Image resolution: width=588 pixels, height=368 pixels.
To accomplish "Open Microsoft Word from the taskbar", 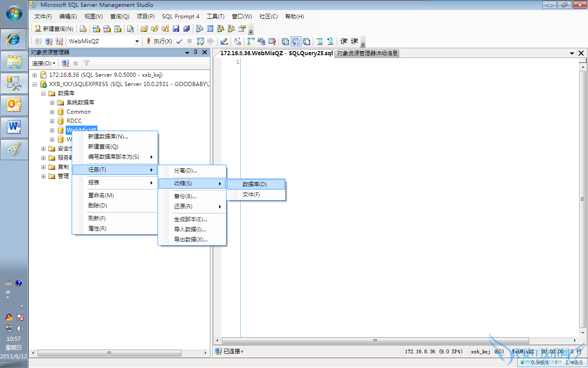I will (x=14, y=126).
